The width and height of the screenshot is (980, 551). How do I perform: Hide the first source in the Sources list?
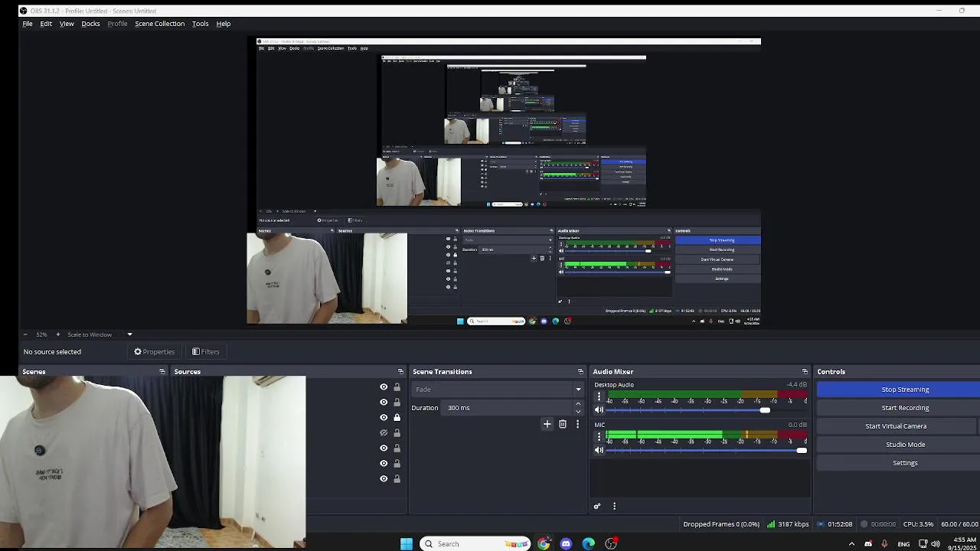pos(384,386)
